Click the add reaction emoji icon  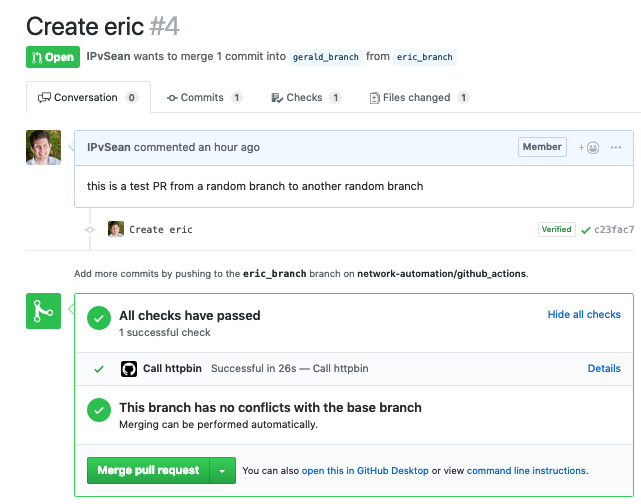590,148
